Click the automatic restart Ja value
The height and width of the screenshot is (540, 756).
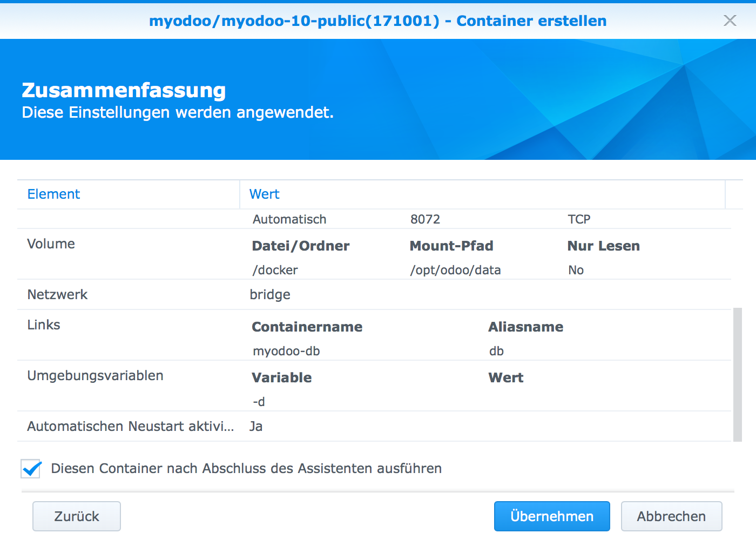click(256, 426)
